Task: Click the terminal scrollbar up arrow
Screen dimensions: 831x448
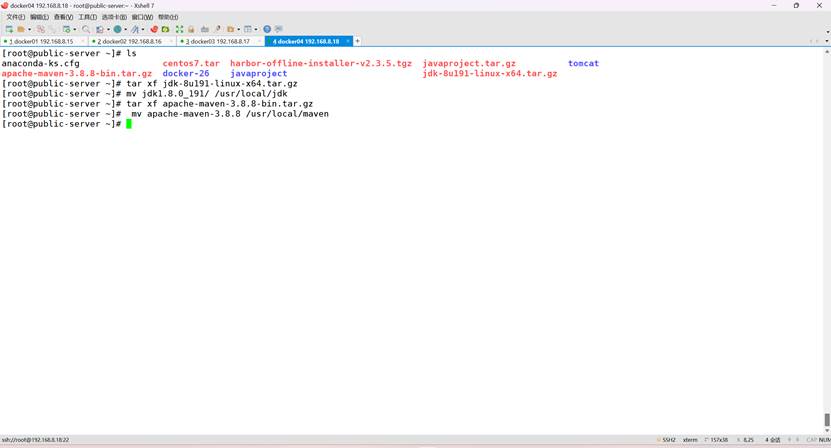Action: coord(827,52)
